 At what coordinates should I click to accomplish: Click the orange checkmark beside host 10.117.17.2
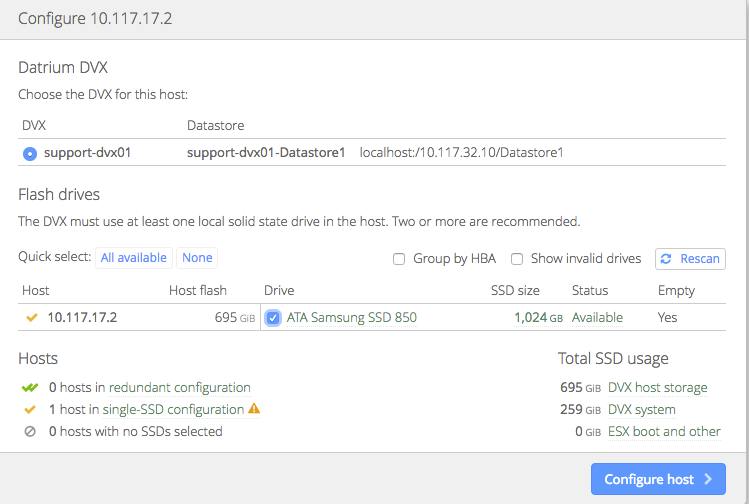pos(32,317)
